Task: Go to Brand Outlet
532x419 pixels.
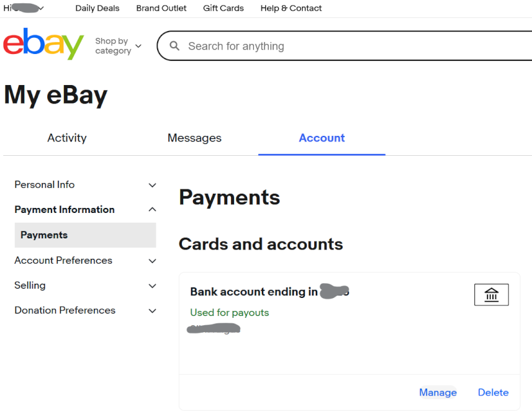Action: (161, 8)
